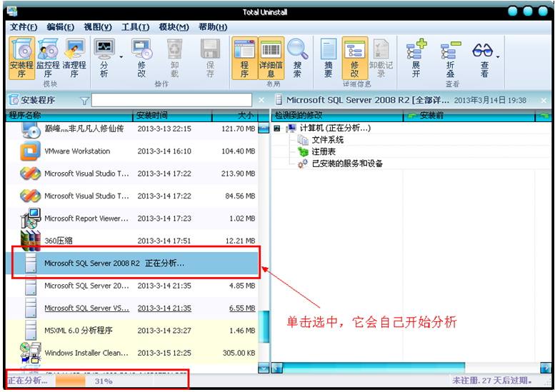The image size is (555, 392).
Task: Click the details horizontal scrollbar right arrow
Action: [546, 368]
